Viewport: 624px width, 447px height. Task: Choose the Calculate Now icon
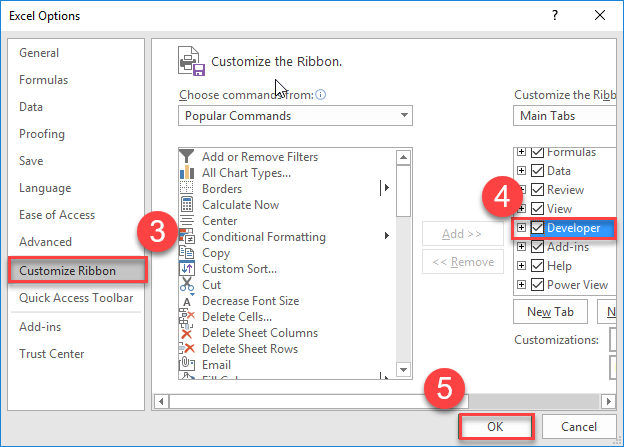tap(186, 205)
